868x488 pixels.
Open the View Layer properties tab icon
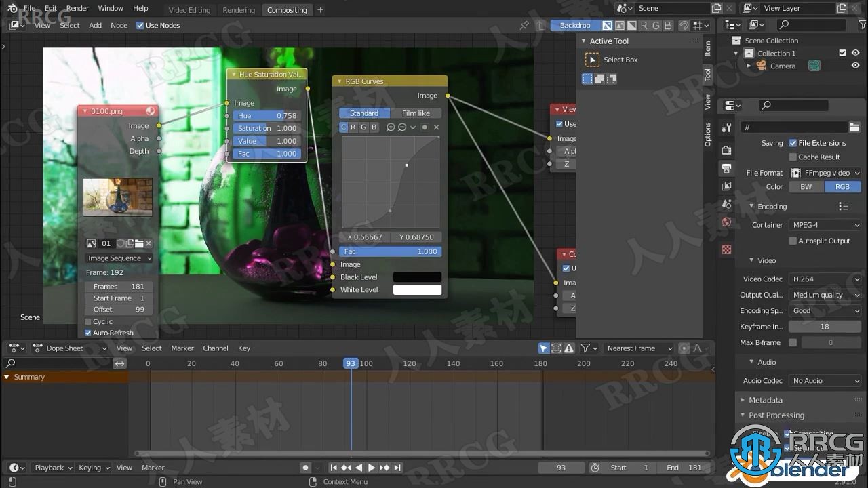coord(726,186)
